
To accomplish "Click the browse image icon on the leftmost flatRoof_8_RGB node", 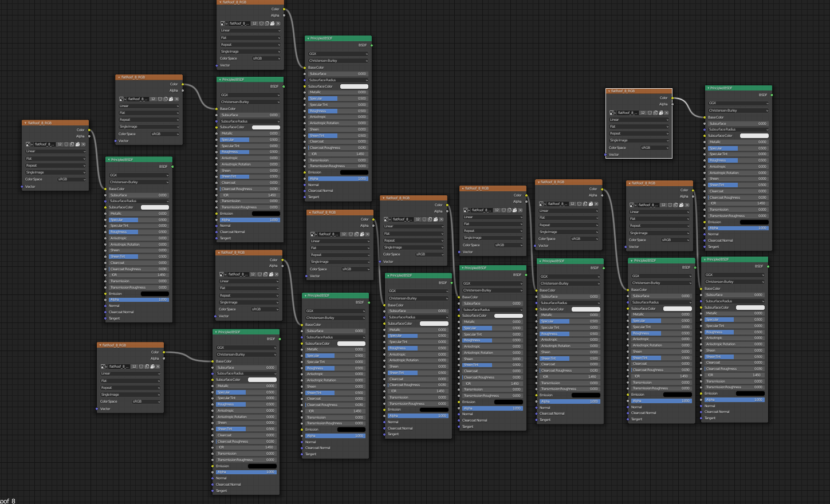I will (x=29, y=144).
